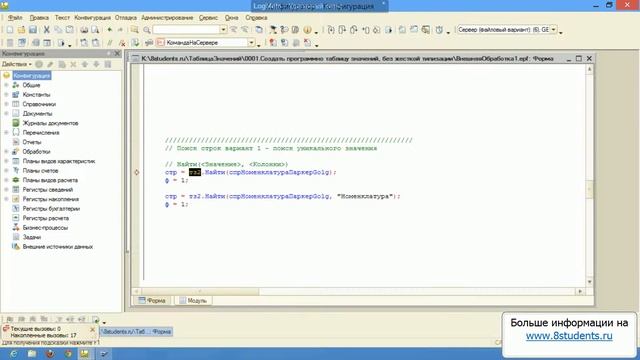Click the code editor horizontal scrollbar thumb
The height and width of the screenshot is (360, 640).
pyautogui.click(x=200, y=291)
